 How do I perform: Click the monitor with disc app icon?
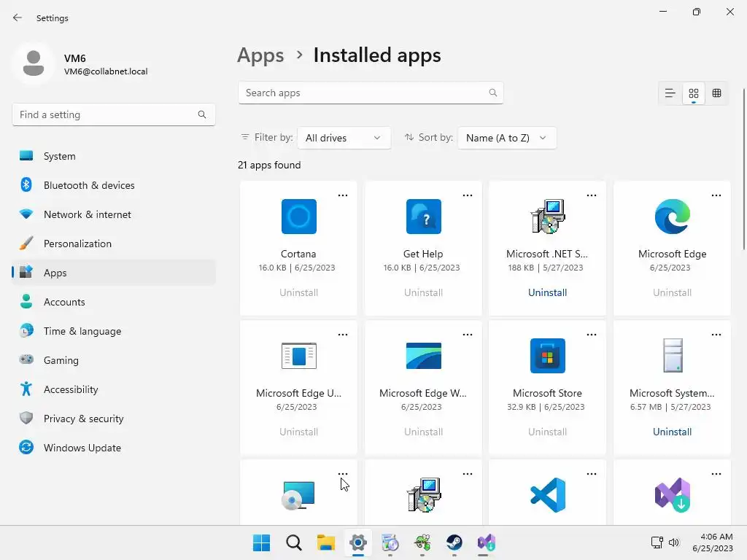(298, 495)
